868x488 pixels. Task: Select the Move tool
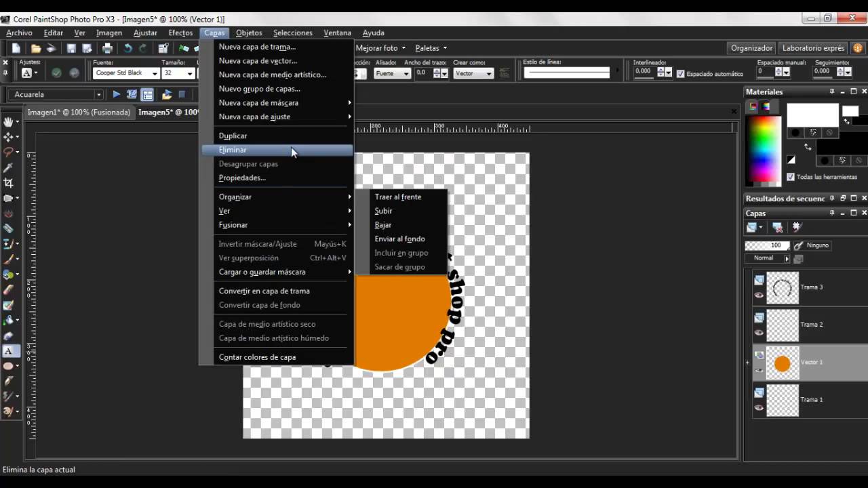[9, 137]
